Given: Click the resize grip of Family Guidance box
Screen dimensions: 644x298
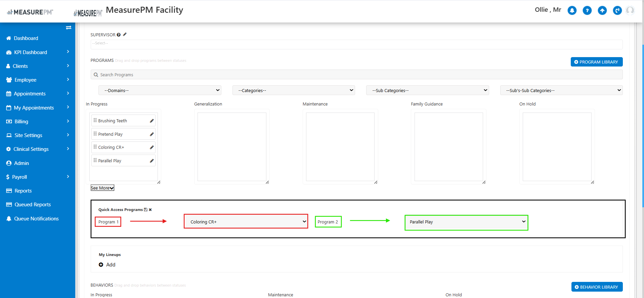Looking at the screenshot, I should pos(484,182).
